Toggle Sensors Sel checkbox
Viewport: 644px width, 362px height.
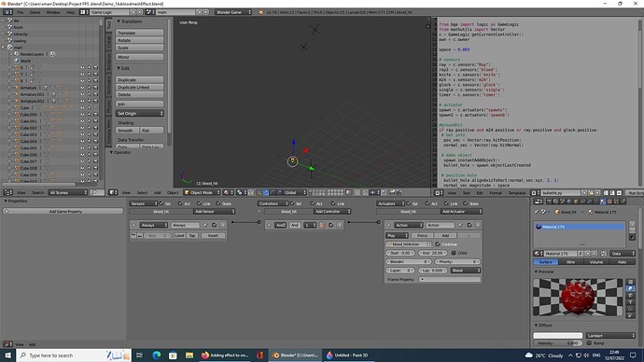(x=161, y=203)
